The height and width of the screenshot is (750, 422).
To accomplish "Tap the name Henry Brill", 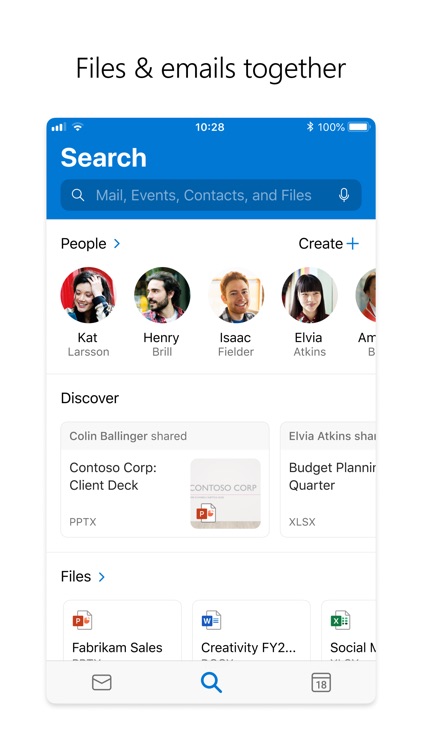I will (x=161, y=344).
